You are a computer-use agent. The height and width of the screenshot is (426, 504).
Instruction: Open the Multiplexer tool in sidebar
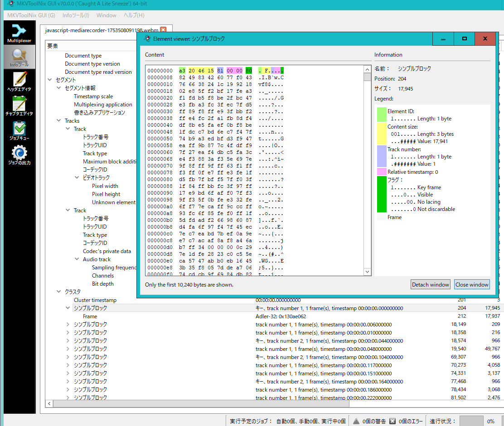(x=19, y=33)
